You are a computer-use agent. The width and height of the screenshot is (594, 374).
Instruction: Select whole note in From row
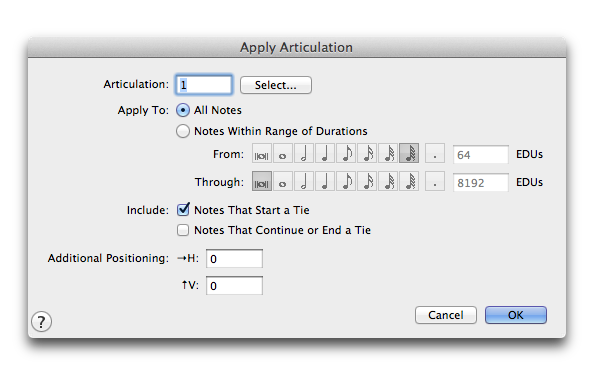[x=283, y=153]
